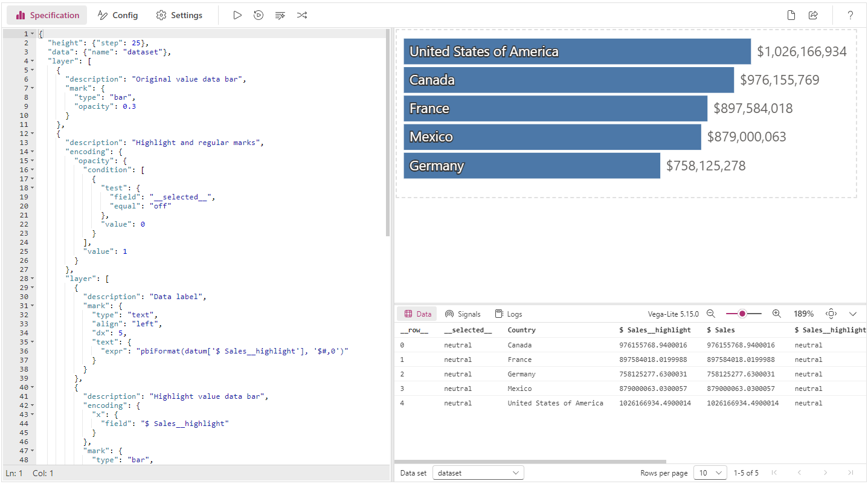Image resolution: width=868 pixels, height=484 pixels.
Task: Switch to the Specification tab
Action: pyautogui.click(x=47, y=15)
